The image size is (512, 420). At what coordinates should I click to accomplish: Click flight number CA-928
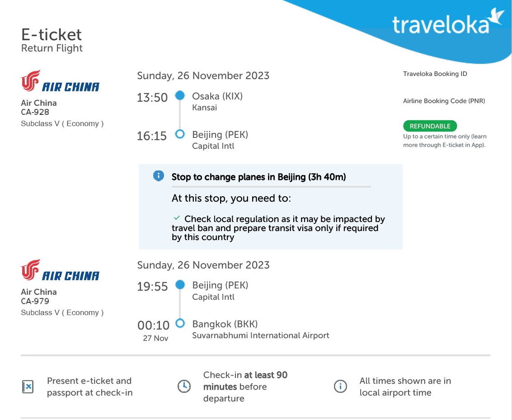35,112
